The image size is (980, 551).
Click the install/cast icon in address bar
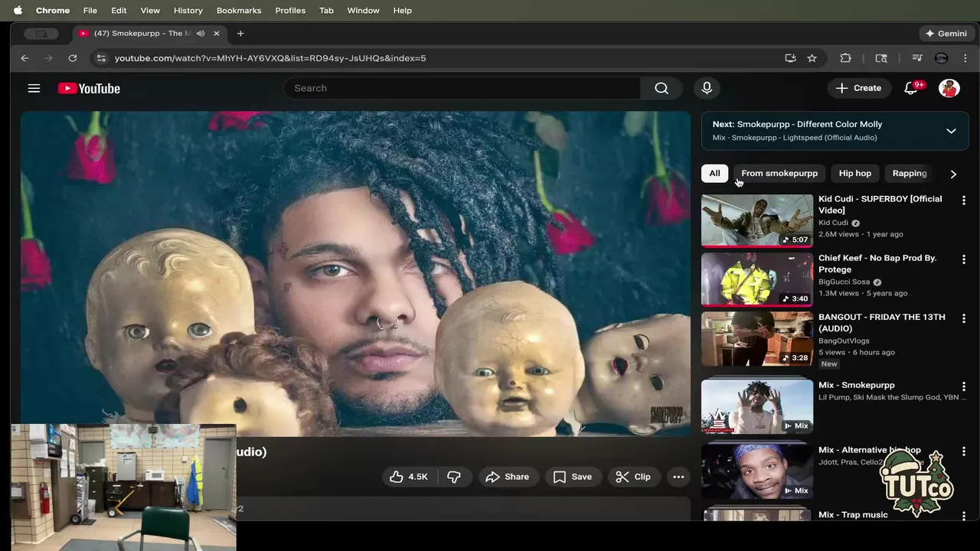(790, 58)
